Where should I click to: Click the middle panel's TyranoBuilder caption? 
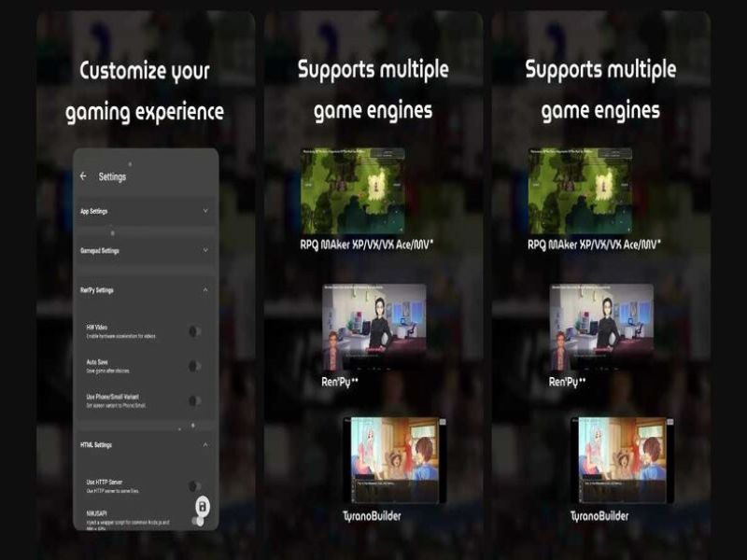pyautogui.click(x=372, y=516)
